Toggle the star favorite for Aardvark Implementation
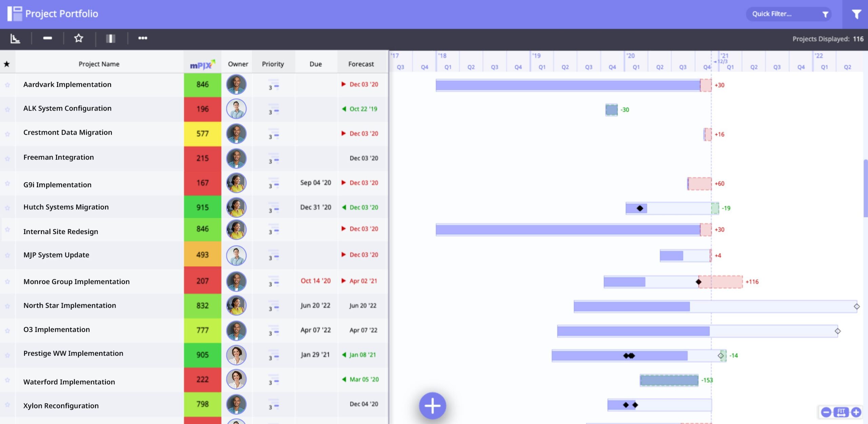 pos(8,85)
